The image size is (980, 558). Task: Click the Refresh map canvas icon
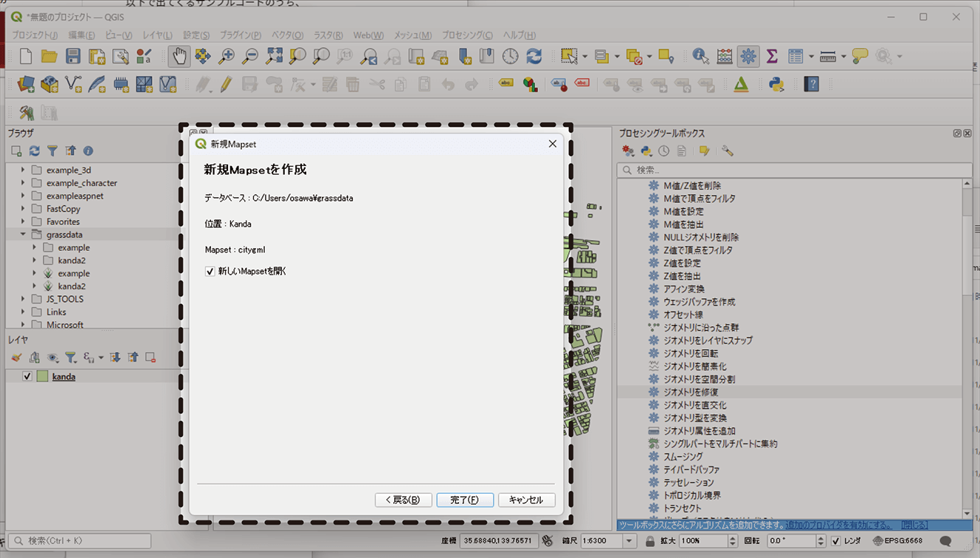pos(534,56)
